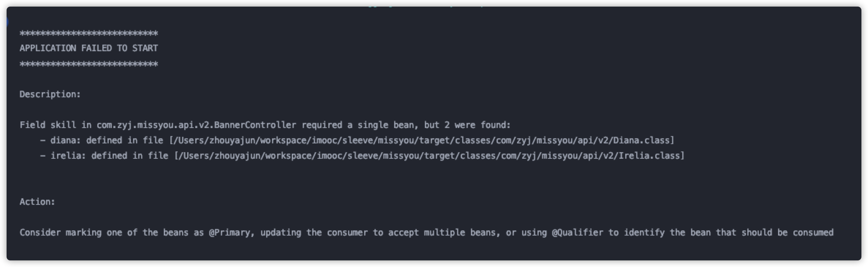The image size is (868, 267).
Task: Click the asterisk row below the heading
Action: point(89,64)
